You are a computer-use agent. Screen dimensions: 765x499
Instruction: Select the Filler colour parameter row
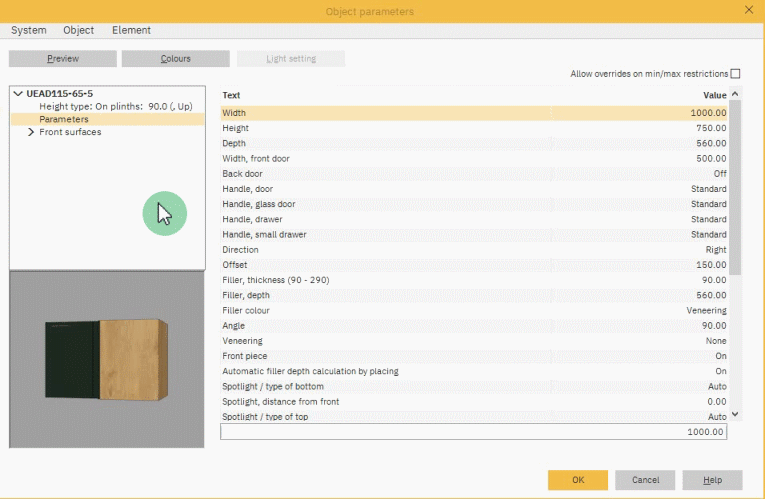click(473, 311)
